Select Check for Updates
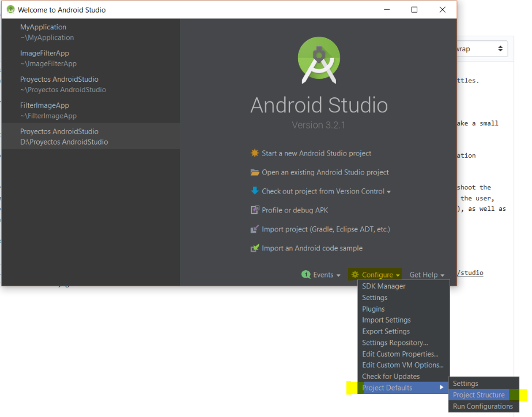The height and width of the screenshot is (417, 532). pos(403,376)
